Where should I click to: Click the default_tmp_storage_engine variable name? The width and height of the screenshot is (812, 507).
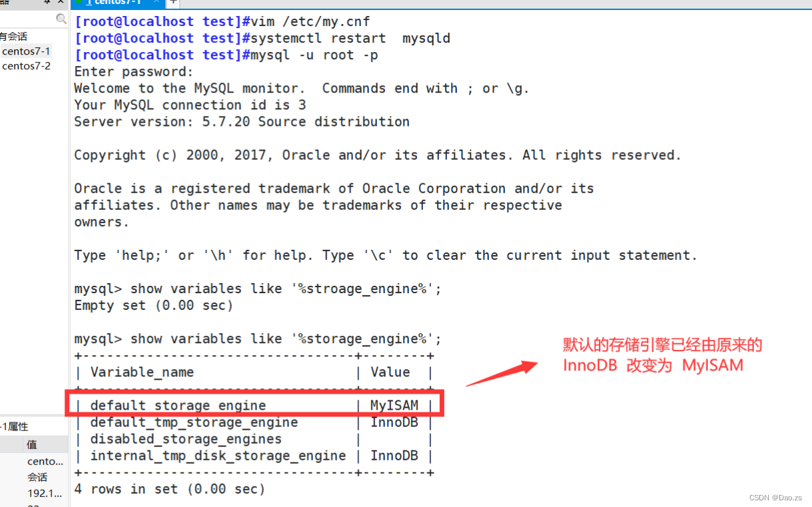click(x=194, y=422)
